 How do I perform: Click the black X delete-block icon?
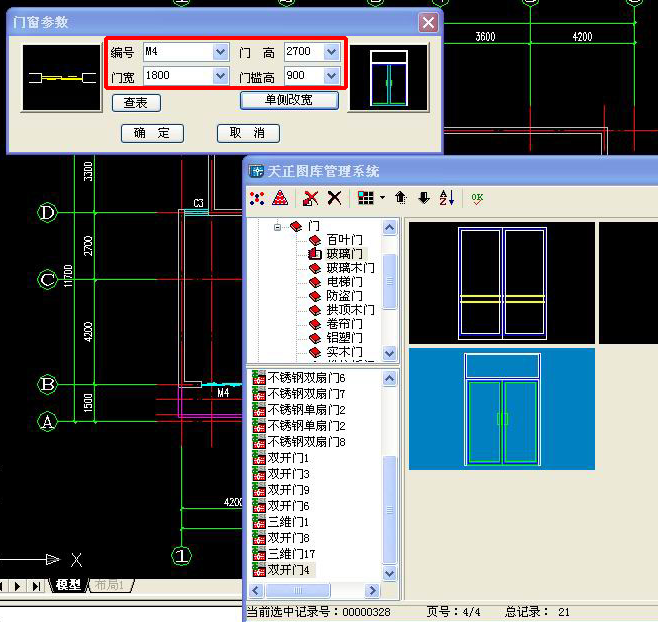click(334, 198)
